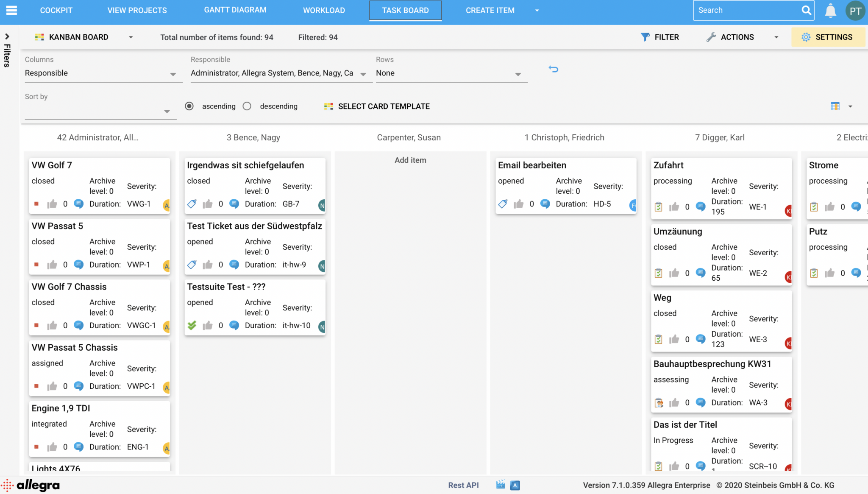Screen dimensions: 868x494
Task: Open the Rest API link
Action: click(464, 485)
